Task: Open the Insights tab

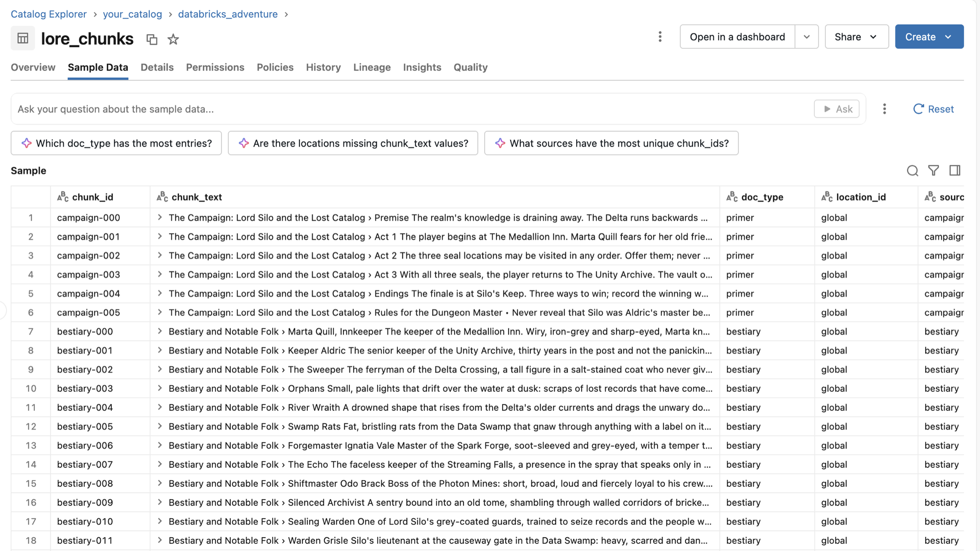Action: 422,67
